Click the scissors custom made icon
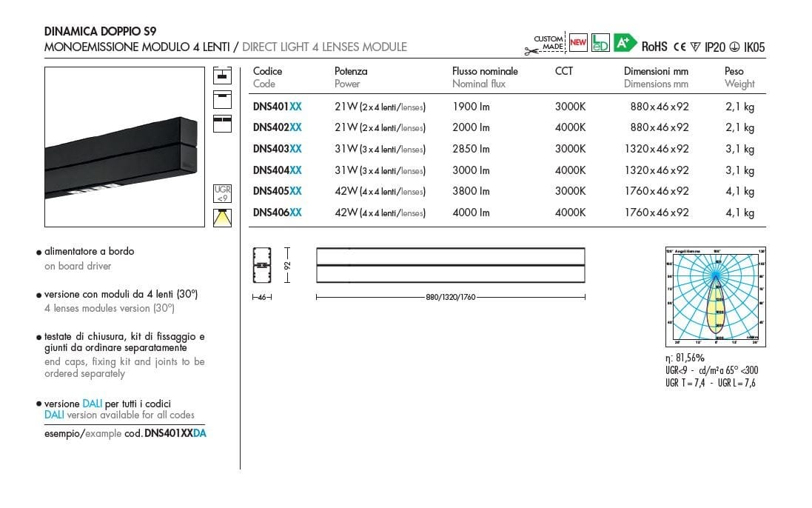Screen dimensions: 812x508 pyautogui.click(x=531, y=50)
